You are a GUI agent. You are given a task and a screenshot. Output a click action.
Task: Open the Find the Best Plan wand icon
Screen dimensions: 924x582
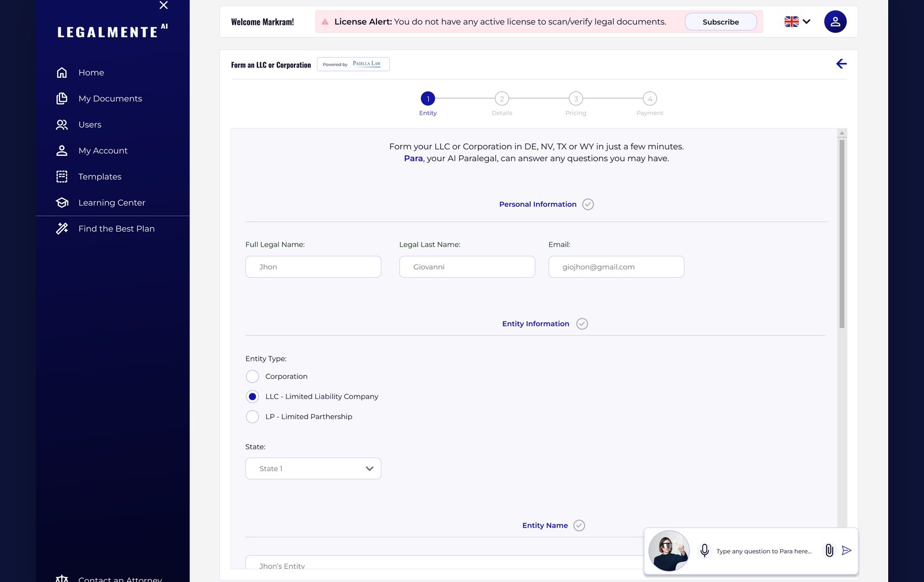coord(62,229)
